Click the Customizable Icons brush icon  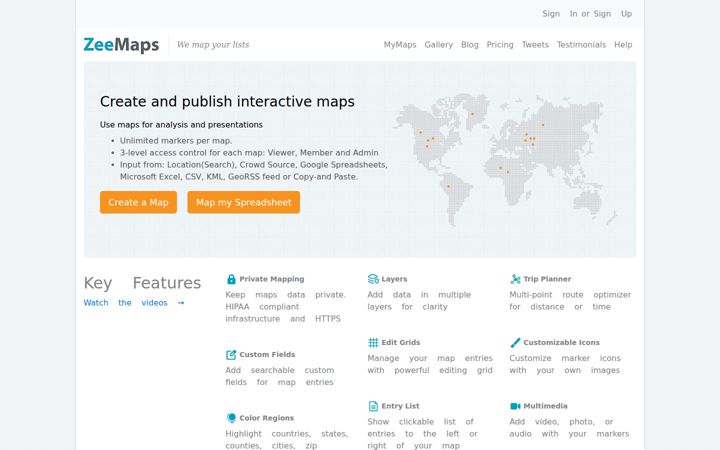(x=515, y=343)
